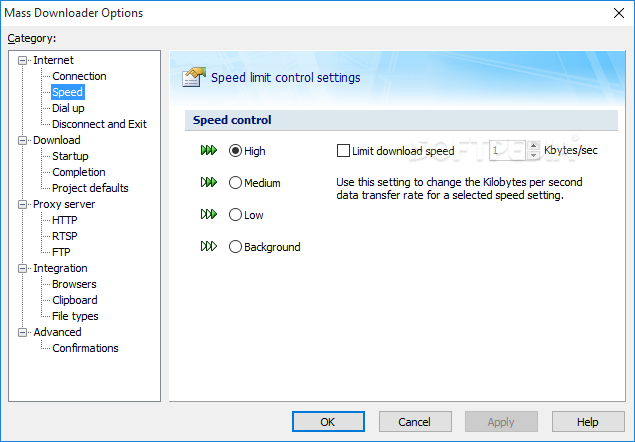635x442 pixels.
Task: Click the Background speed arrows icon
Action: 208,246
